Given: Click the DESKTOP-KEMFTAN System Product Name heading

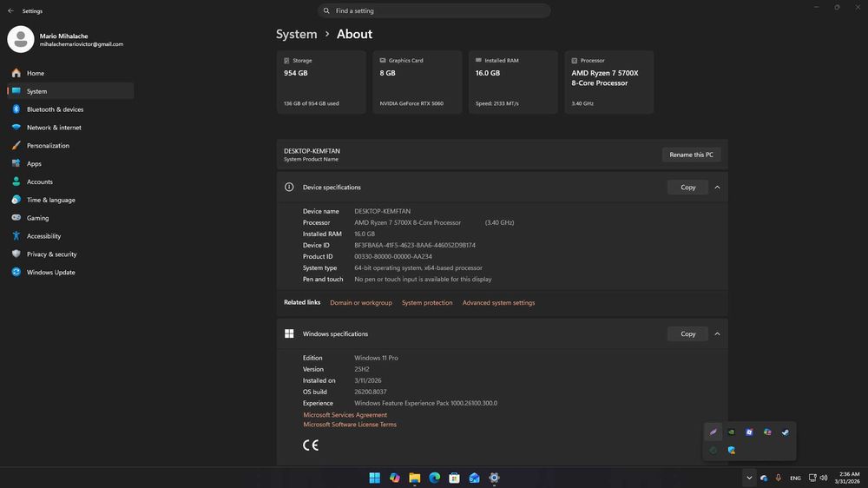Looking at the screenshot, I should pos(312,155).
